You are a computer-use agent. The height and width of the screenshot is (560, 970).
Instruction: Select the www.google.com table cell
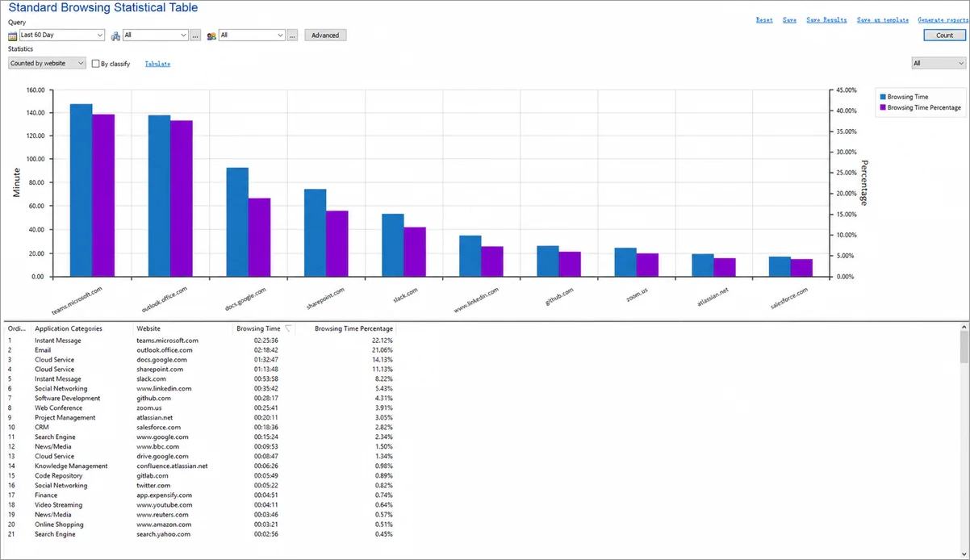coord(164,437)
